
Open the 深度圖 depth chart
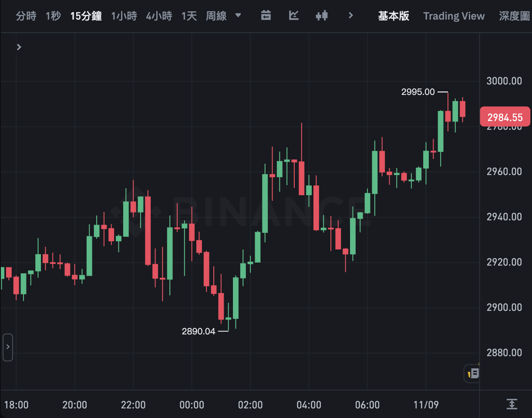tap(515, 17)
